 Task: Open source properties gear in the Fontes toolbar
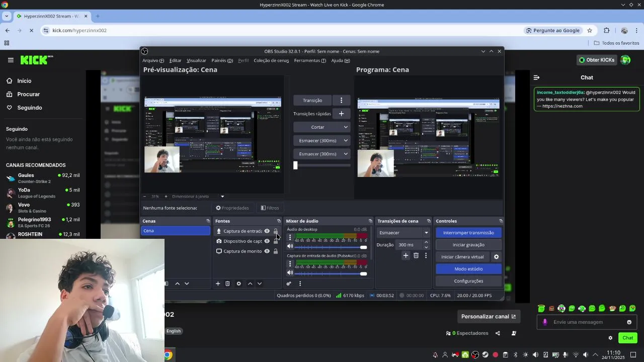[239, 284]
